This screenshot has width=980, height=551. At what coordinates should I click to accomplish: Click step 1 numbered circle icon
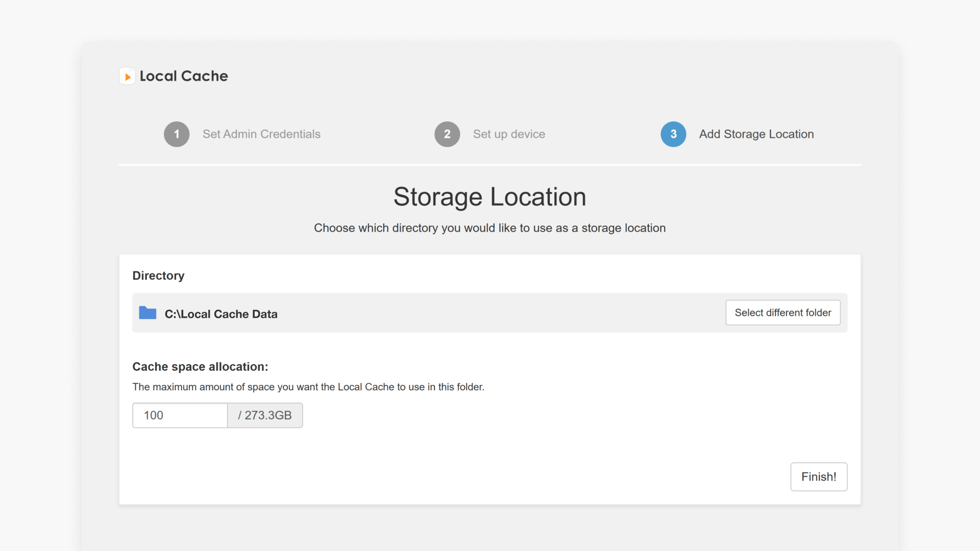(x=176, y=134)
